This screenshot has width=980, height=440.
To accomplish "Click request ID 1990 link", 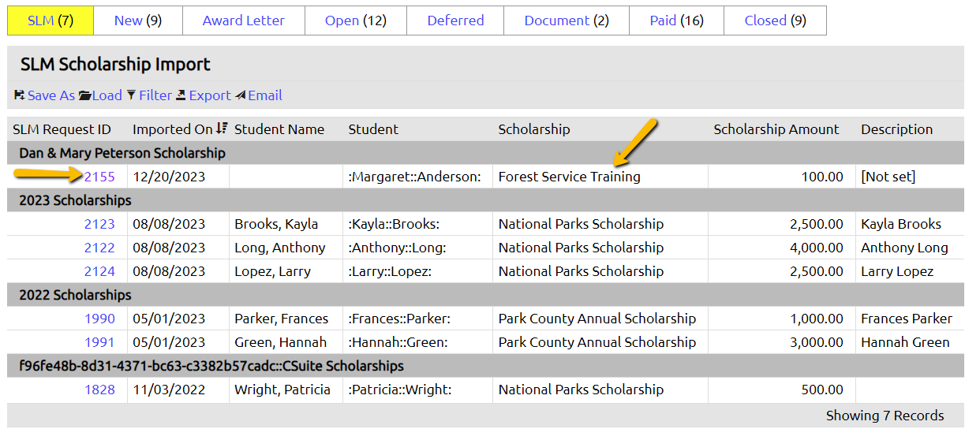I will 99,319.
